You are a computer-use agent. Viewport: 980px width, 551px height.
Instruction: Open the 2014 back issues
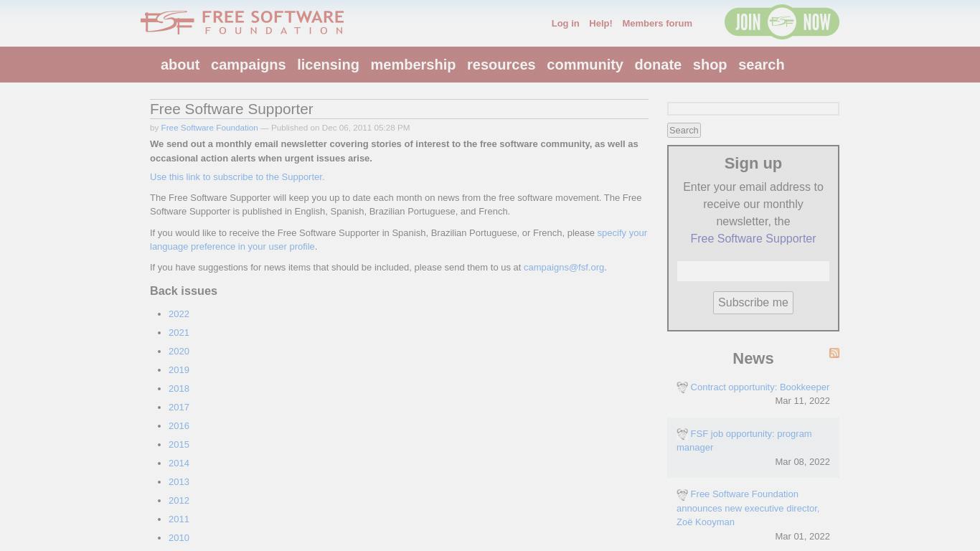pyautogui.click(x=179, y=463)
